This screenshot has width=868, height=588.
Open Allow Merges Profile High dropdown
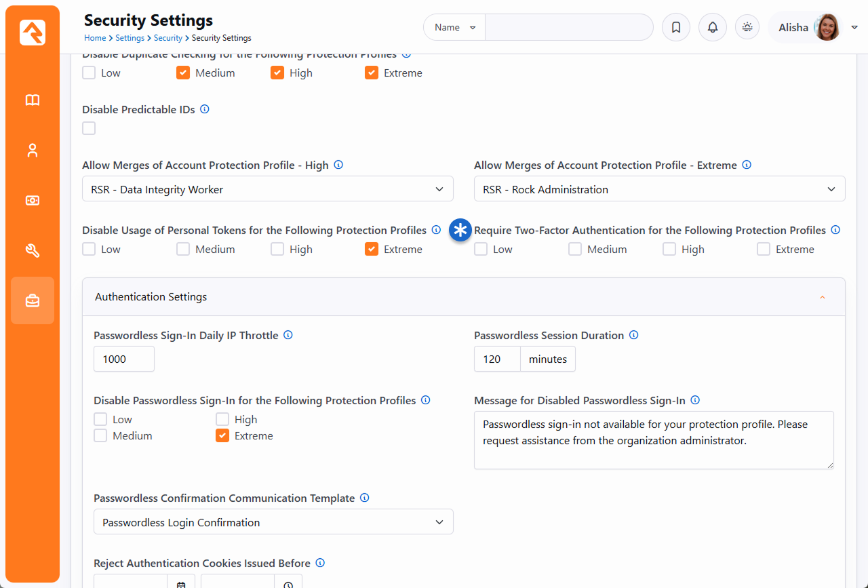click(268, 189)
